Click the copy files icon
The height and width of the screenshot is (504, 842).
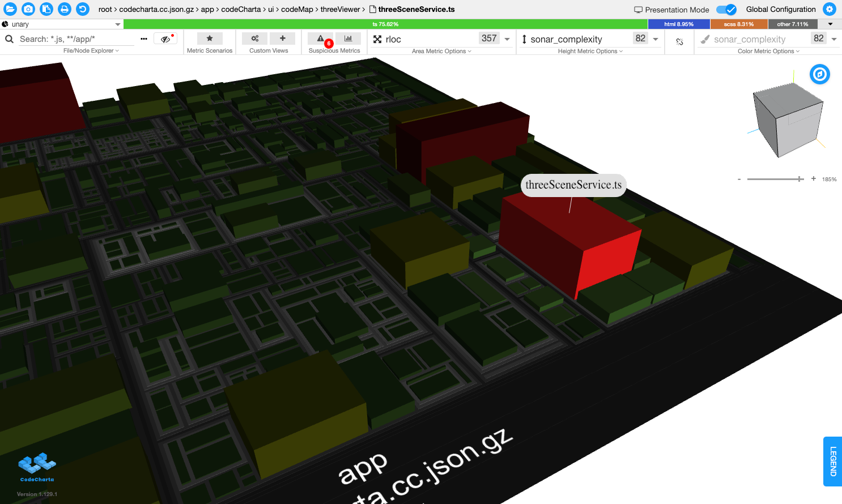[46, 9]
